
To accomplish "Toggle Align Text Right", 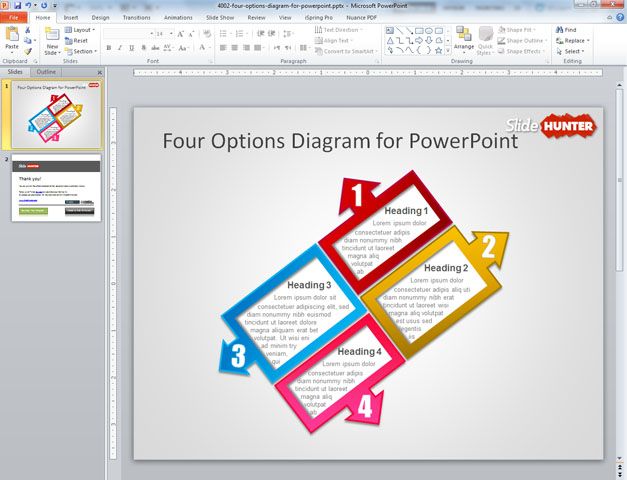I will (246, 48).
